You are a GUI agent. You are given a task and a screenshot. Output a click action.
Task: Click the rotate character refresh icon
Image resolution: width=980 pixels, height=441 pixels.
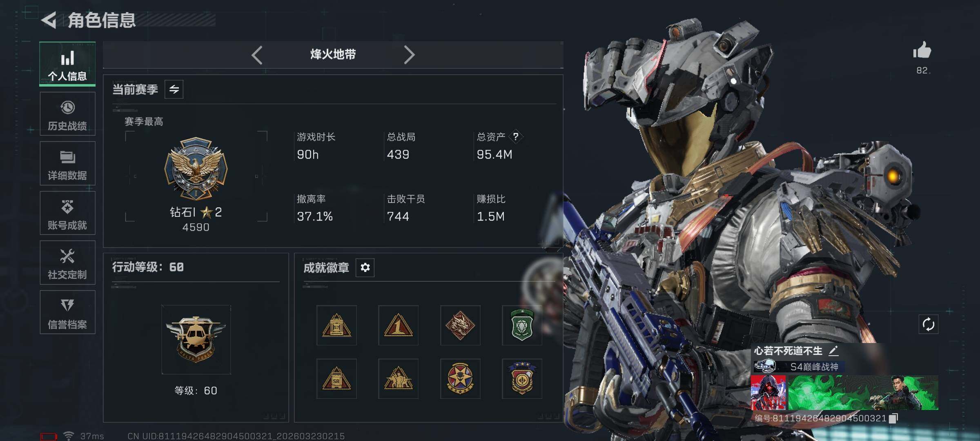928,325
